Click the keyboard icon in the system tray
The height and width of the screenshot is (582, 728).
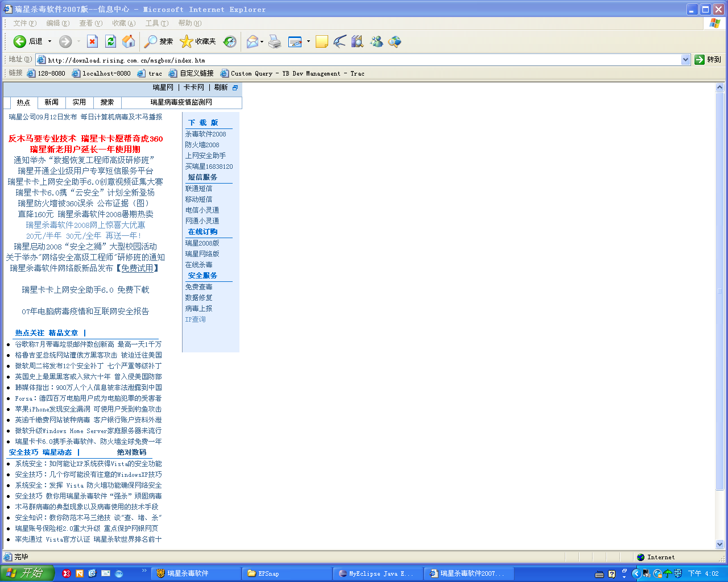(x=599, y=574)
